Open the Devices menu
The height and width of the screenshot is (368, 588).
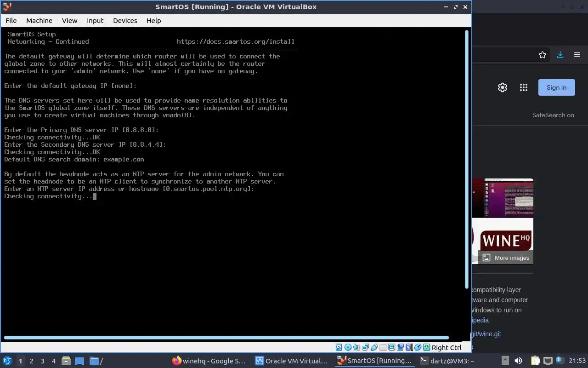click(x=125, y=21)
